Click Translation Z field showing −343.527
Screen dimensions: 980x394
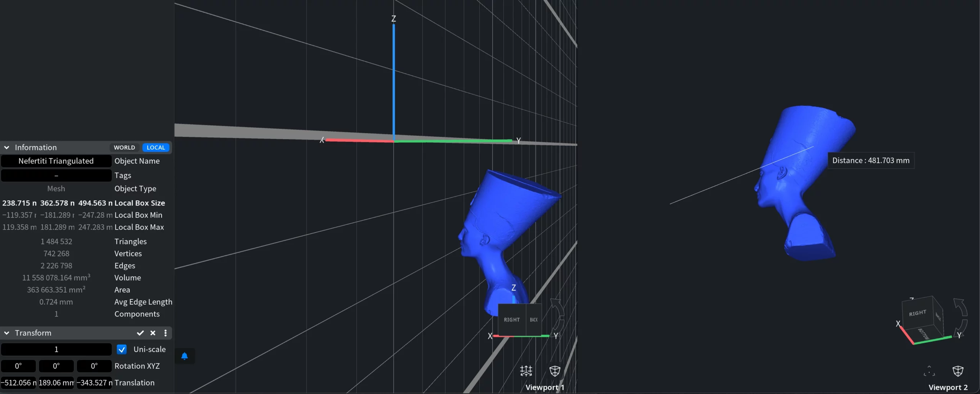click(94, 383)
